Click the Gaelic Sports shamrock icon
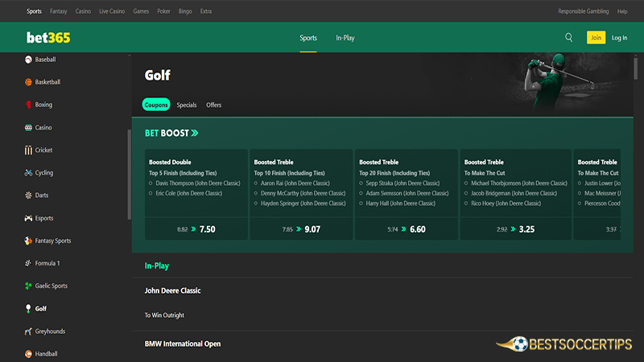The width and height of the screenshot is (644, 362). 28,286
